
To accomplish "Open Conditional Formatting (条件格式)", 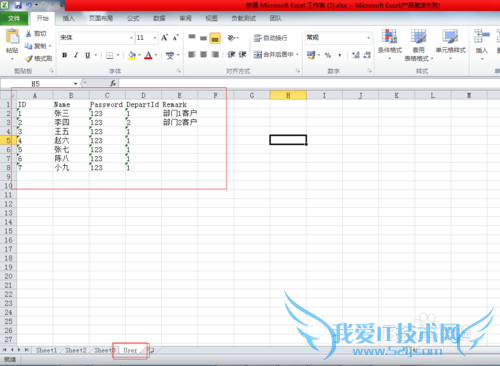I will (x=389, y=44).
